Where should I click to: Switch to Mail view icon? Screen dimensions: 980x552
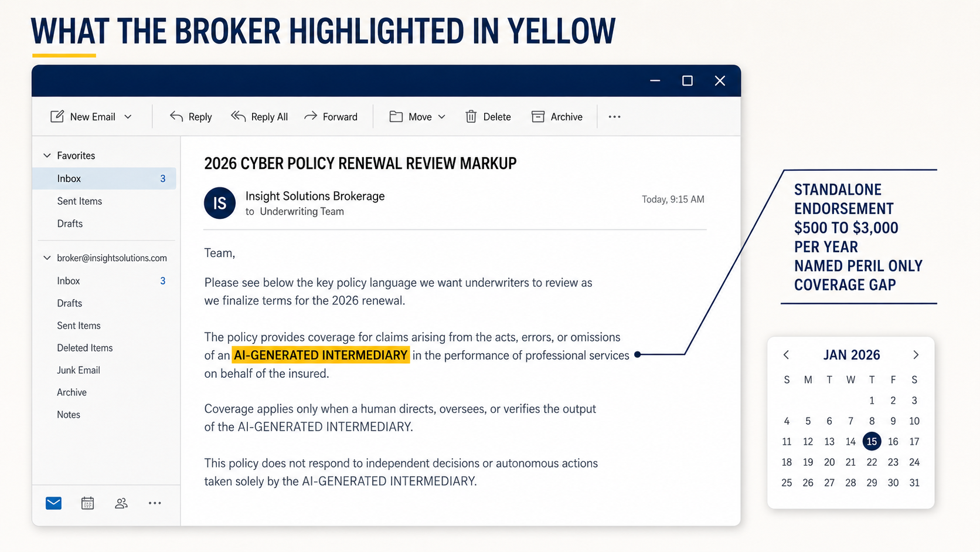pos(54,503)
